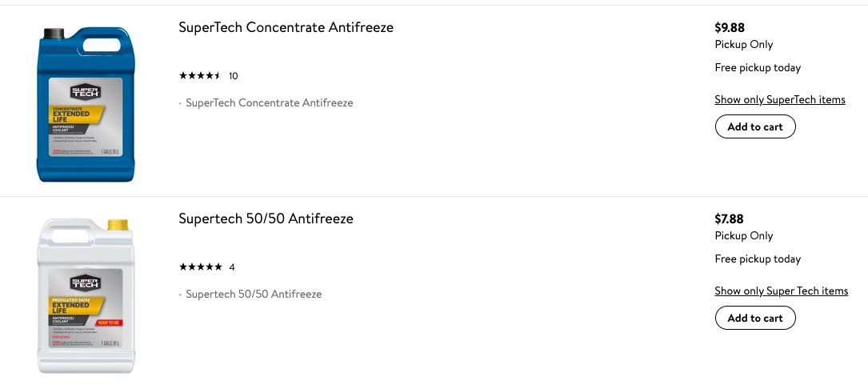The height and width of the screenshot is (385, 868).
Task: Open the SuperTech Concentrate Antifreeze product title
Action: click(286, 27)
